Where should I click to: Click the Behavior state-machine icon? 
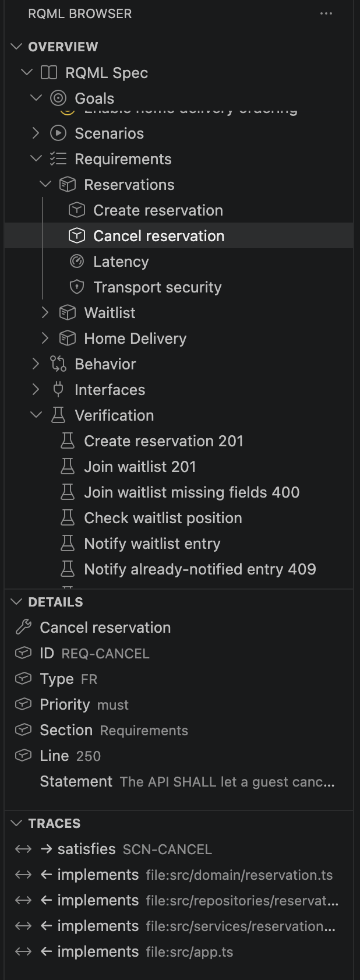click(58, 364)
